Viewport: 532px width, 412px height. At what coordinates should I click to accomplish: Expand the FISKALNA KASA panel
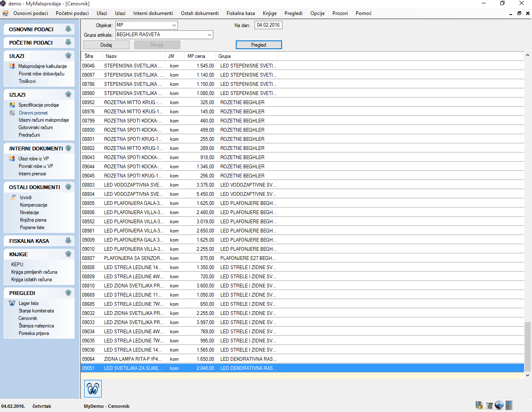point(68,241)
